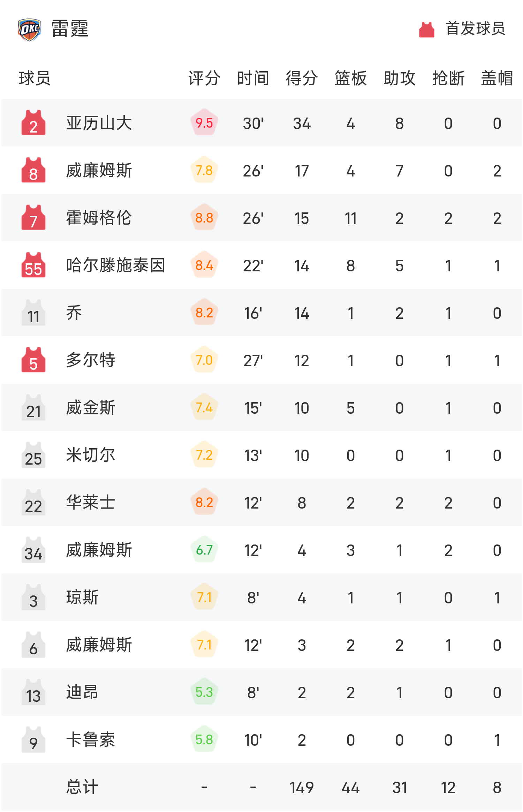The height and width of the screenshot is (812, 523).
Task: Click the red starter jersey legend icon
Action: tap(426, 30)
